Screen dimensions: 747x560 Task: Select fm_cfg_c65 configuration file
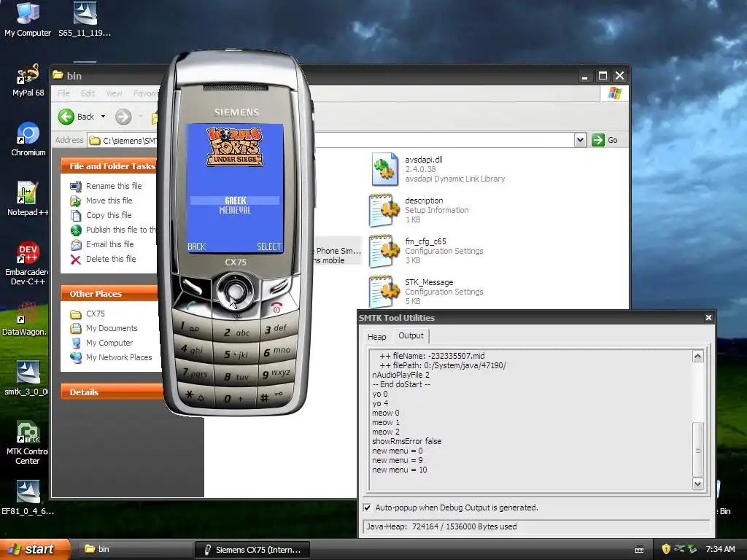click(x=426, y=251)
